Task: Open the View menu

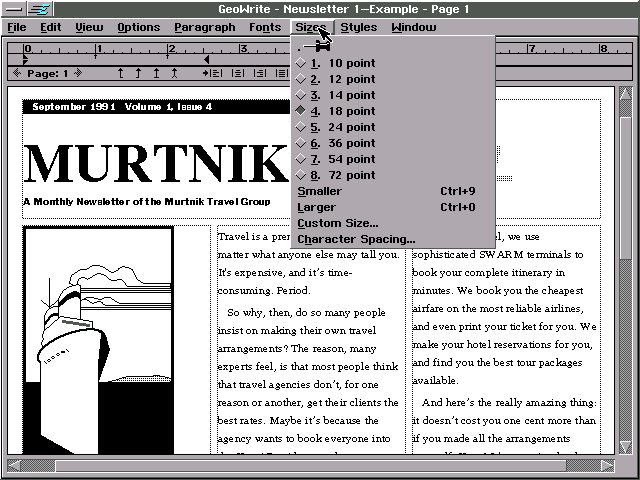Action: click(x=89, y=27)
